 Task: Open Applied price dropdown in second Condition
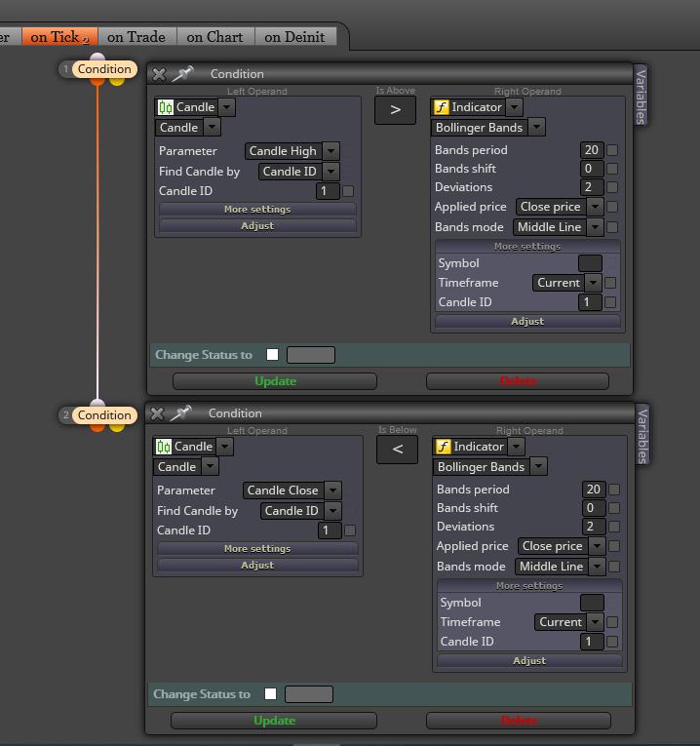[562, 546]
